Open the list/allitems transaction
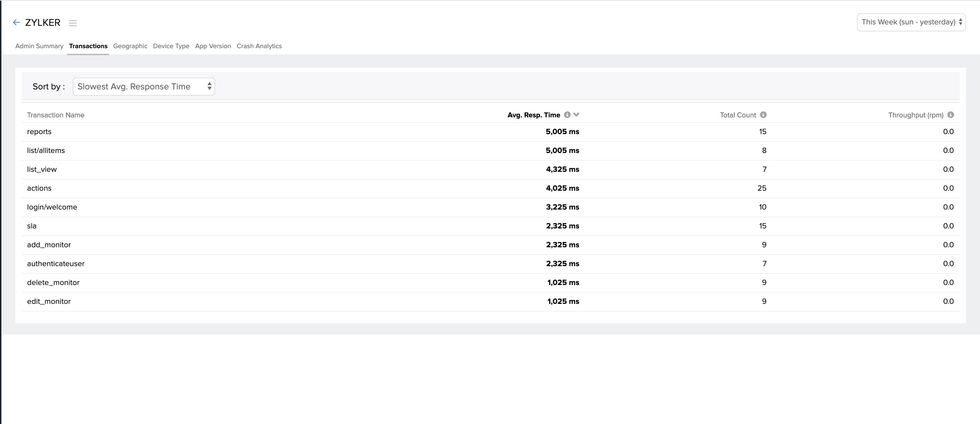This screenshot has width=980, height=424. click(x=46, y=151)
